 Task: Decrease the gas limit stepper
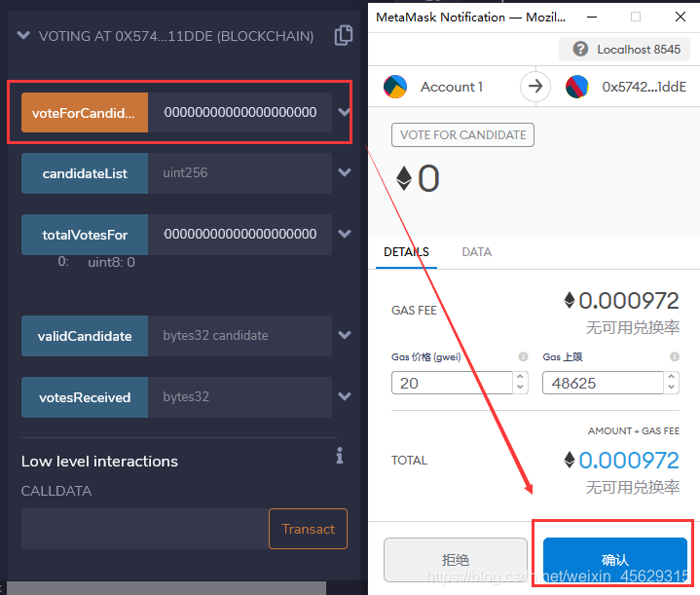(671, 388)
